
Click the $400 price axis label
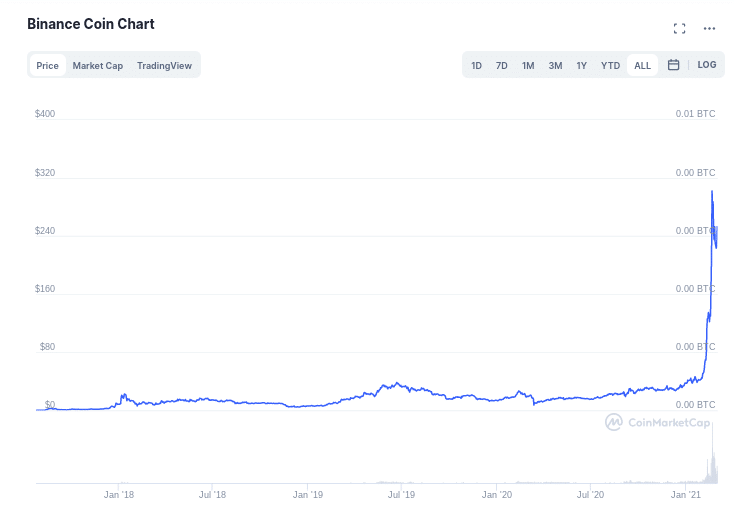[x=45, y=114]
